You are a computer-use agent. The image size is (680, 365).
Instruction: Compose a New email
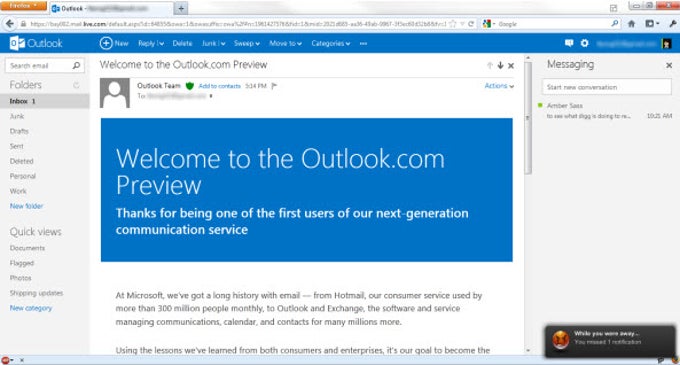tap(114, 43)
